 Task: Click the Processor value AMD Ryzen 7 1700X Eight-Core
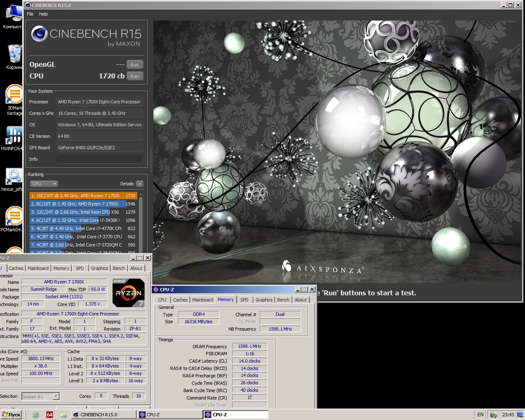pyautogui.click(x=100, y=102)
